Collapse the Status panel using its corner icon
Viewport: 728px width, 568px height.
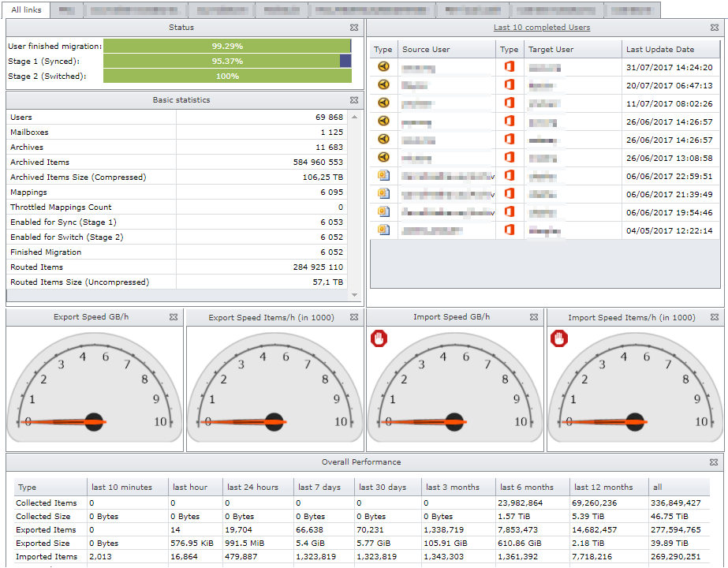[354, 27]
